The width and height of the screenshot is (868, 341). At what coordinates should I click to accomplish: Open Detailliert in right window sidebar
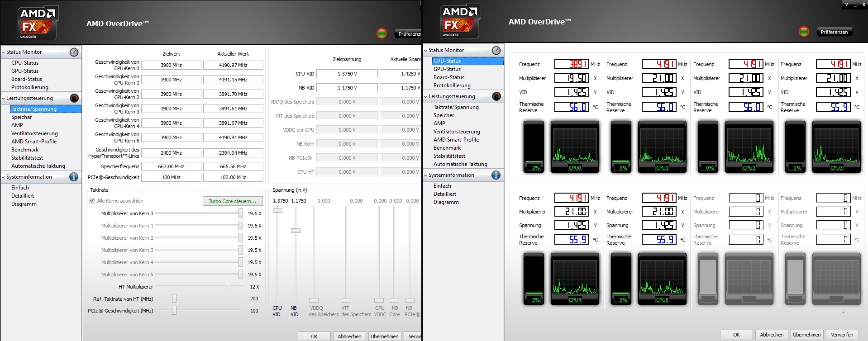445,194
